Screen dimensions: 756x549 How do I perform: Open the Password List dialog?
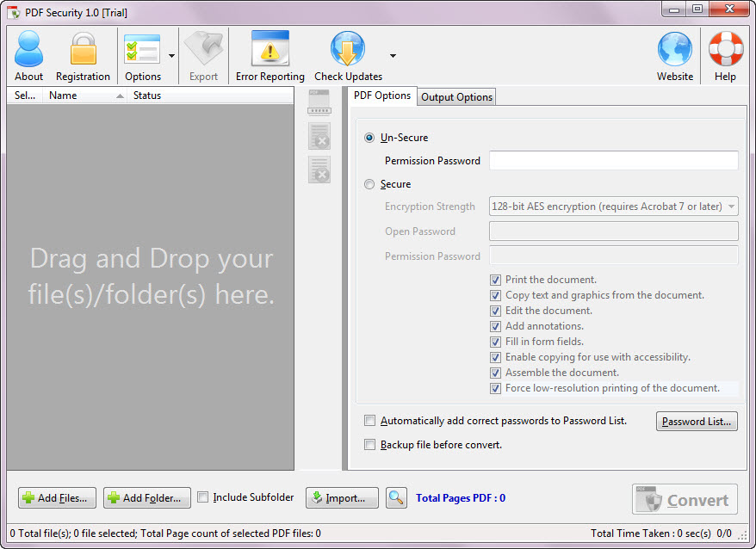[x=697, y=422]
